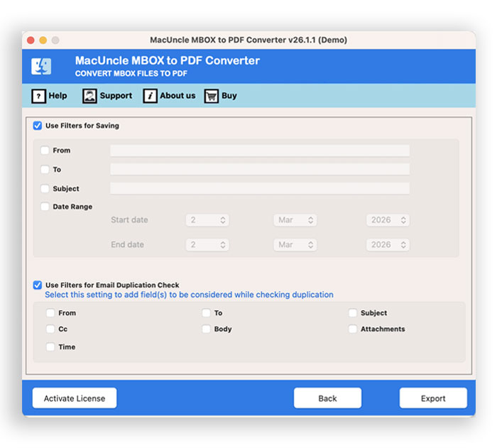Viewport: 497px width, 448px height.
Task: Enable the From saving filter checkbox
Action: [45, 151]
